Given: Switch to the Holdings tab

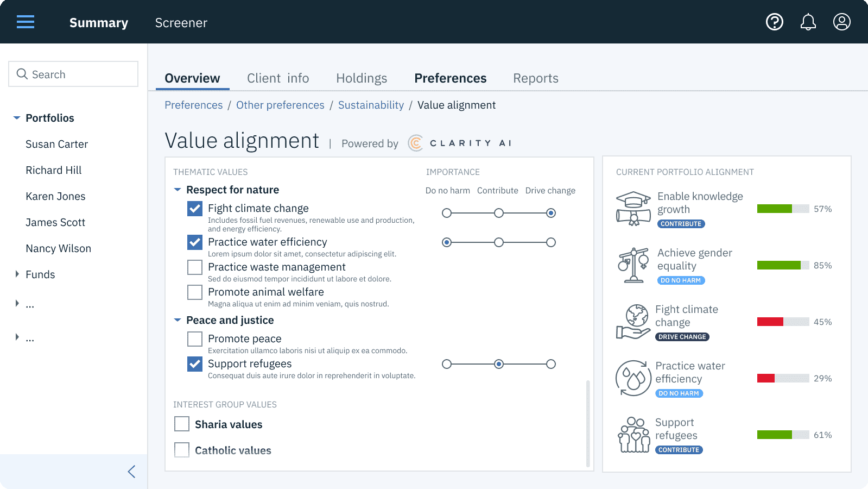Looking at the screenshot, I should point(362,78).
